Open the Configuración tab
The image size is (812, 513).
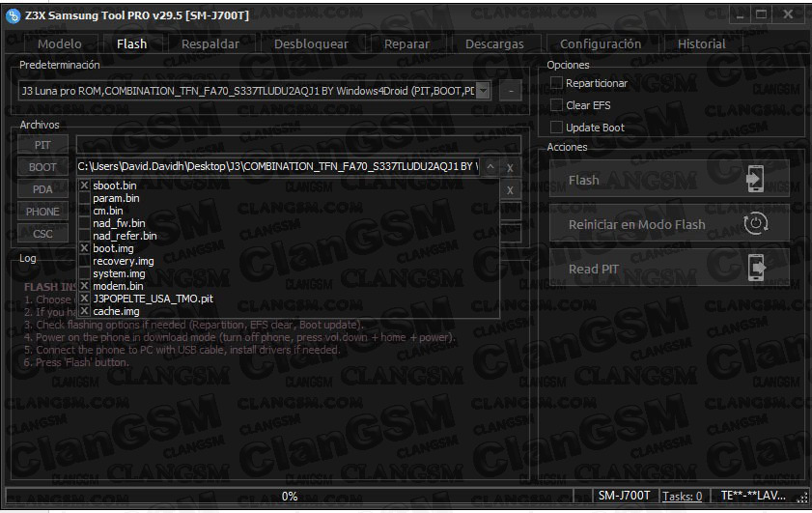[x=601, y=44]
